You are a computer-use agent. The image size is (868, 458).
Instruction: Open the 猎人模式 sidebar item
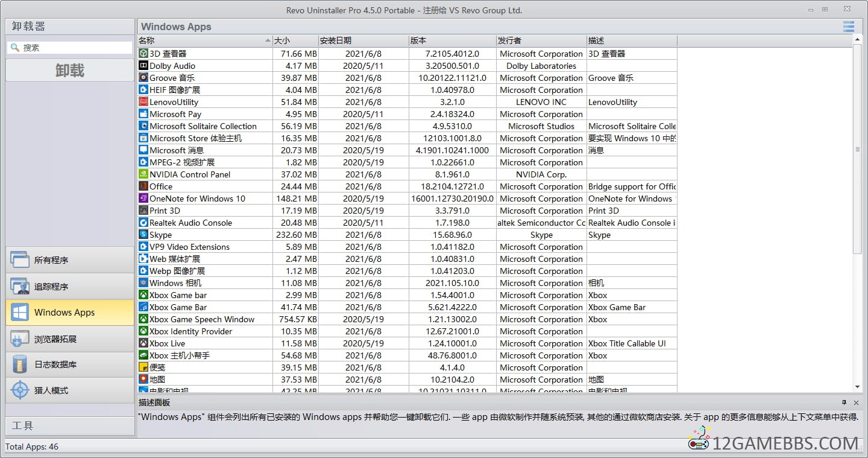coord(69,390)
